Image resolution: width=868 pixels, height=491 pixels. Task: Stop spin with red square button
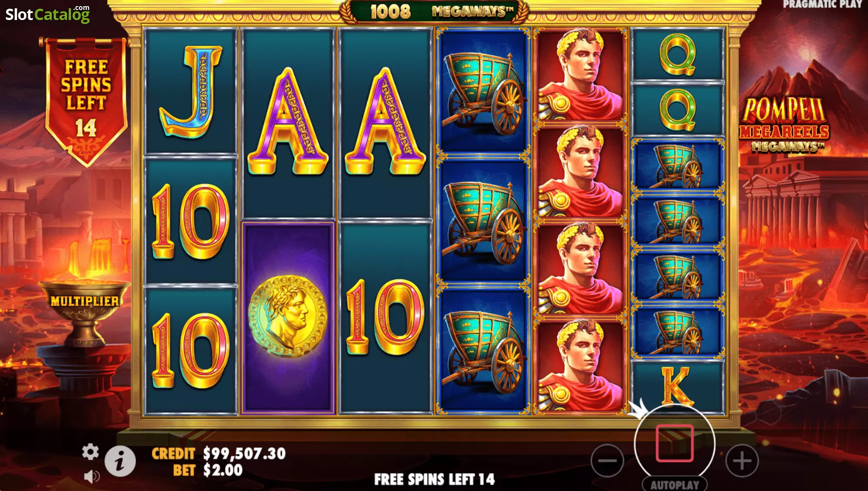pyautogui.click(x=675, y=443)
